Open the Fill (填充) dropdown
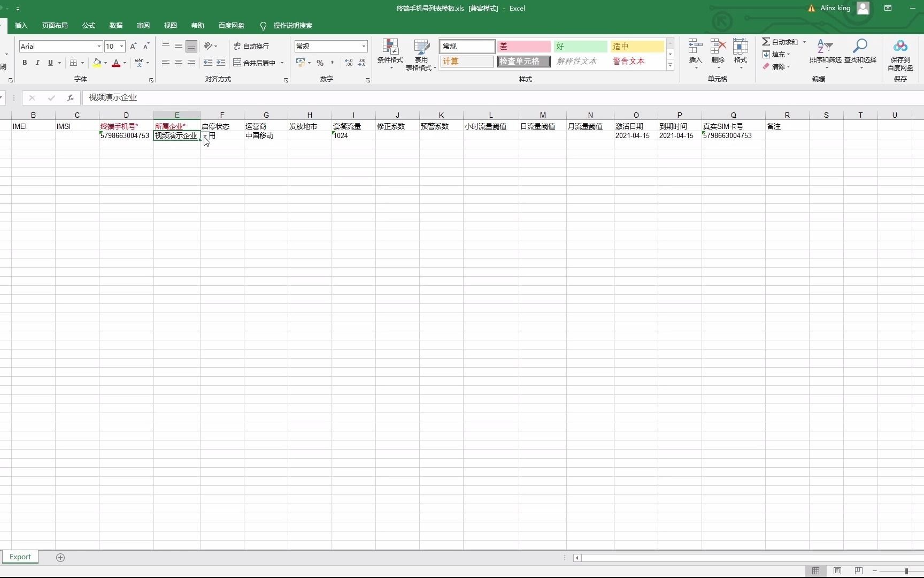Viewport: 924px width, 578px height. coord(776,54)
